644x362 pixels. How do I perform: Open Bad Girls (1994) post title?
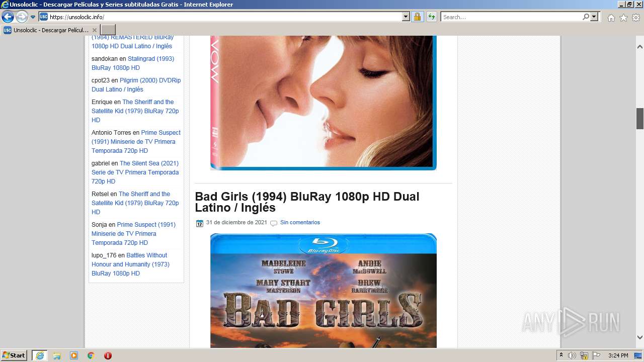[307, 202]
